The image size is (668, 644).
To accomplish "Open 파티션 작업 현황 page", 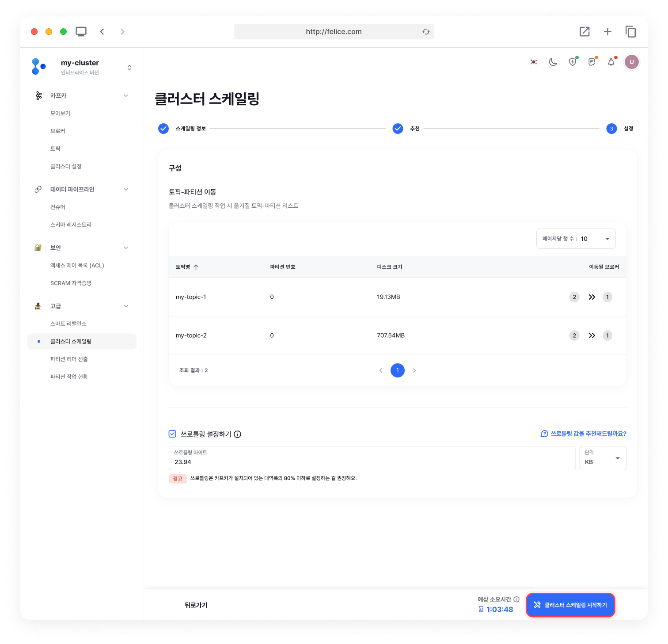I will [69, 377].
